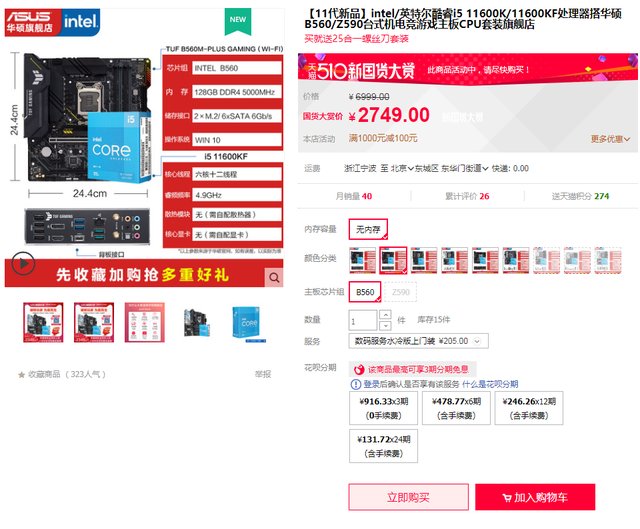Select the 3期 interest-free installment plan
The width and height of the screenshot is (640, 529).
click(383, 408)
